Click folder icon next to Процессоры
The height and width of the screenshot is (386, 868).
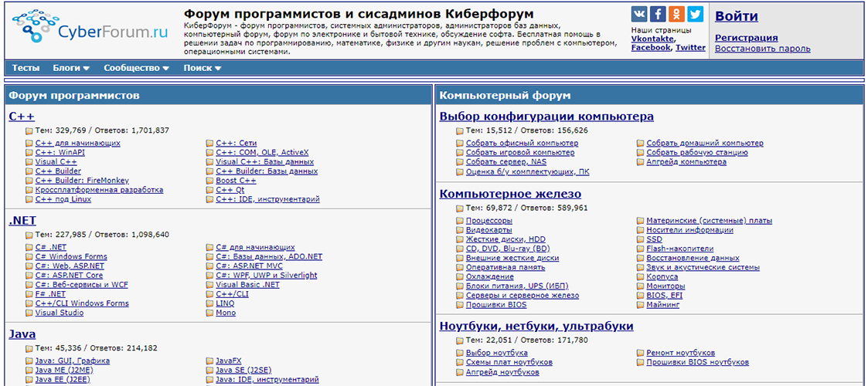[461, 221]
